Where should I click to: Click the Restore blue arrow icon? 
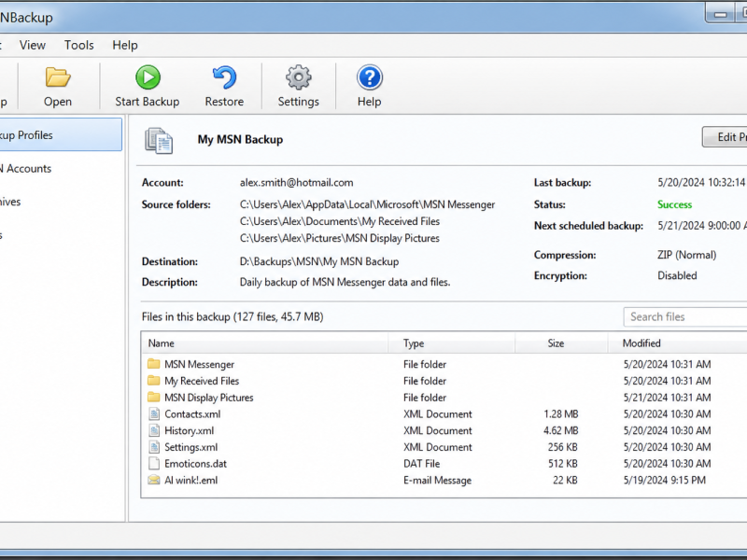point(224,77)
